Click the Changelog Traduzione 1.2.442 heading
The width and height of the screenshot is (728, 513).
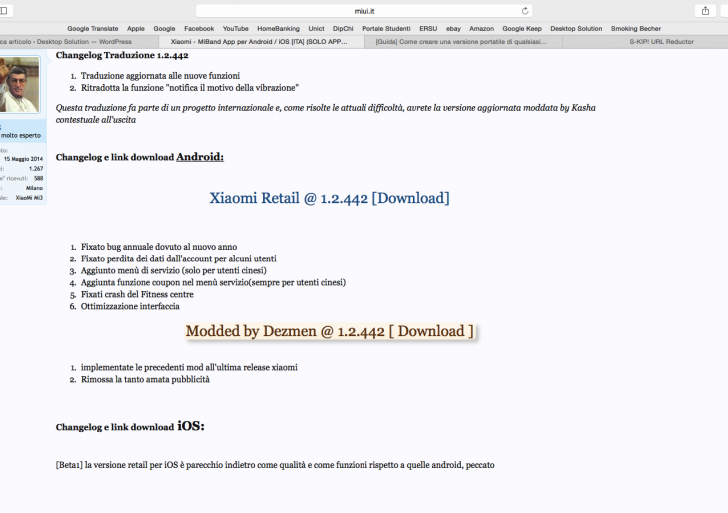pyautogui.click(x=122, y=55)
